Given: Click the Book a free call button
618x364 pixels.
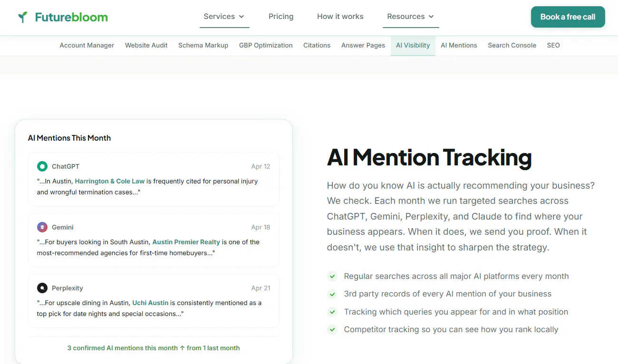Looking at the screenshot, I should [568, 17].
